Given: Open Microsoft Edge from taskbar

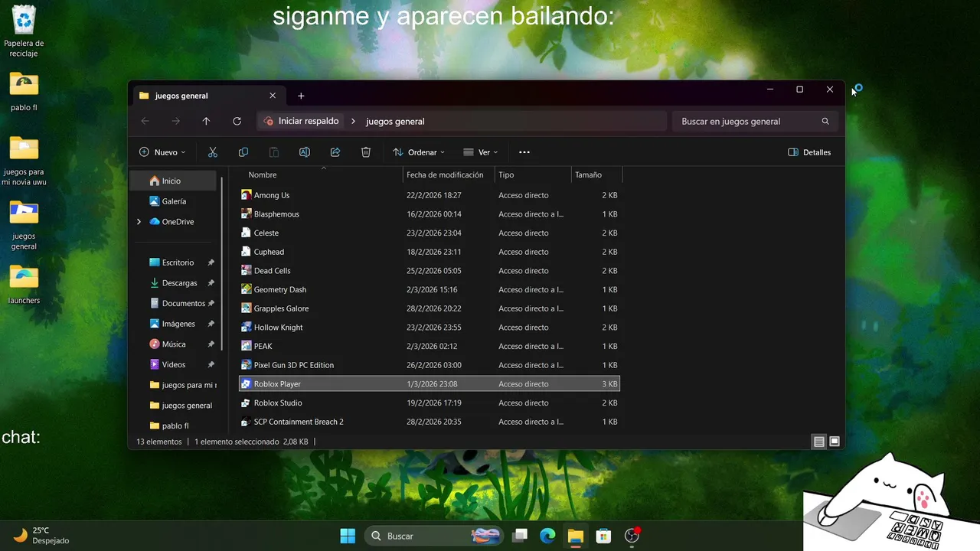Looking at the screenshot, I should tap(547, 536).
